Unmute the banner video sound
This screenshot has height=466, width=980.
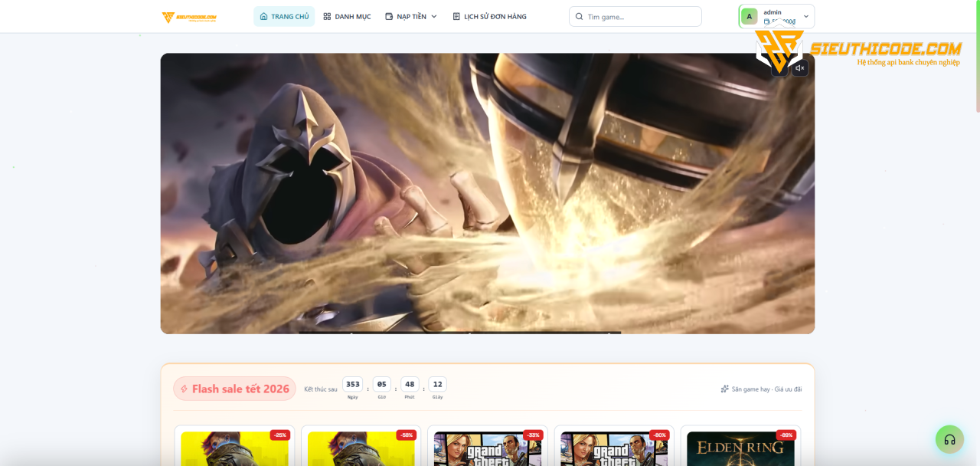[799, 68]
